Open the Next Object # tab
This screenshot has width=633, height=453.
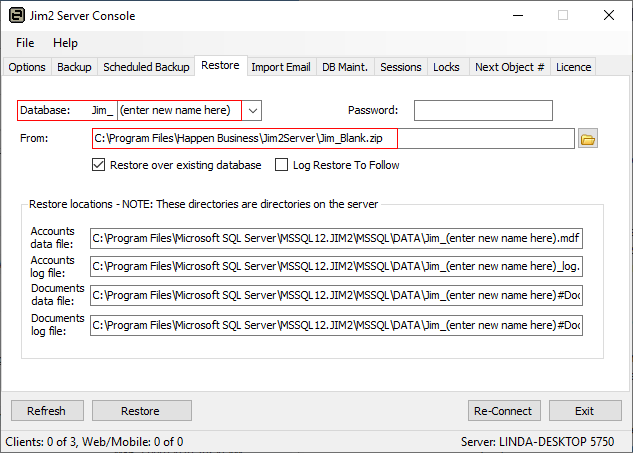coord(509,67)
